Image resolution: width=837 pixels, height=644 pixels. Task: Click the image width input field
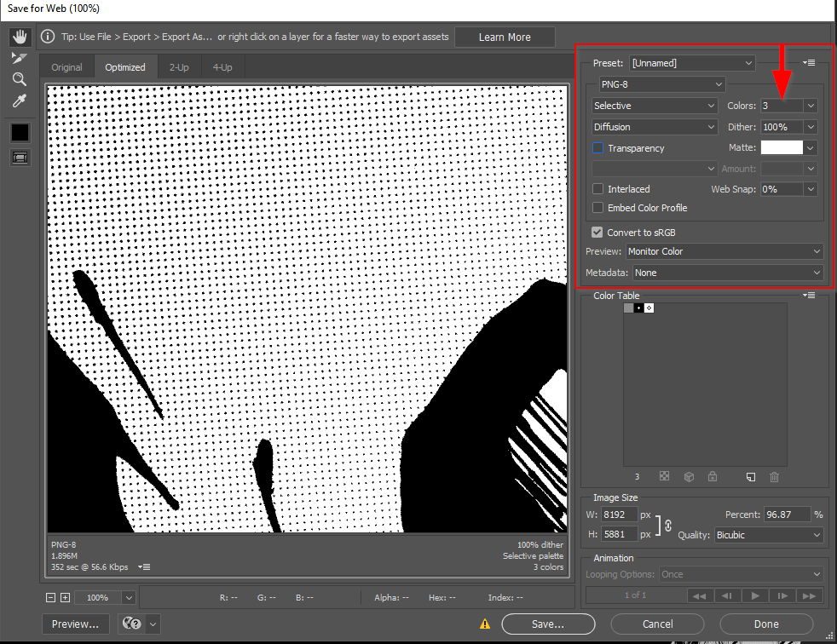(x=618, y=515)
